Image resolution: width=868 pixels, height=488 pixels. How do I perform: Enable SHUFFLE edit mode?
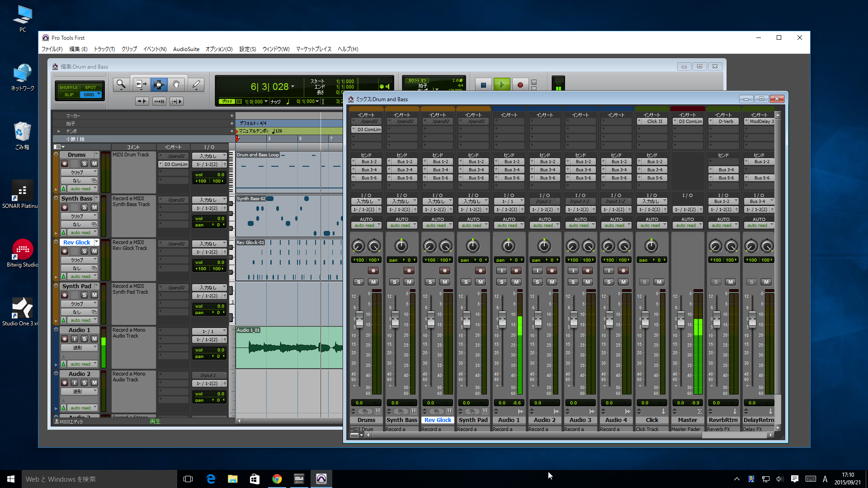[x=69, y=88]
